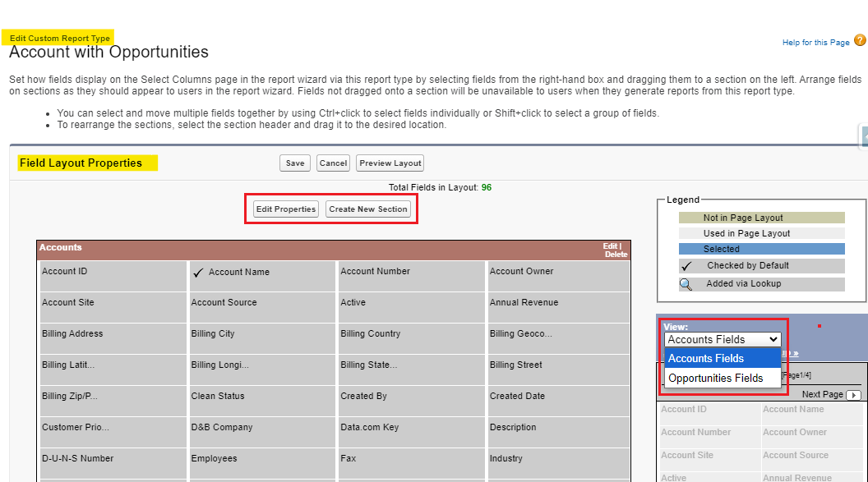Screen dimensions: 868x482
Task: Click Edit link in Accounts section header
Action: click(x=610, y=246)
